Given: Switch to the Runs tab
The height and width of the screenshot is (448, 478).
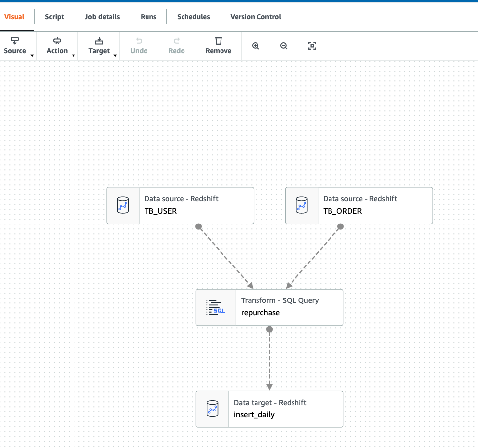Looking at the screenshot, I should point(148,16).
